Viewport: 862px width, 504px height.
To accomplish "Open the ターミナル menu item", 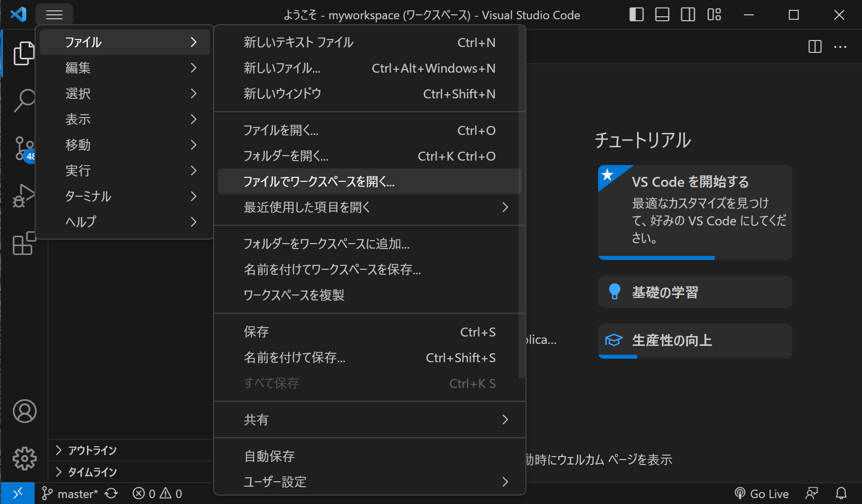I will [x=125, y=196].
